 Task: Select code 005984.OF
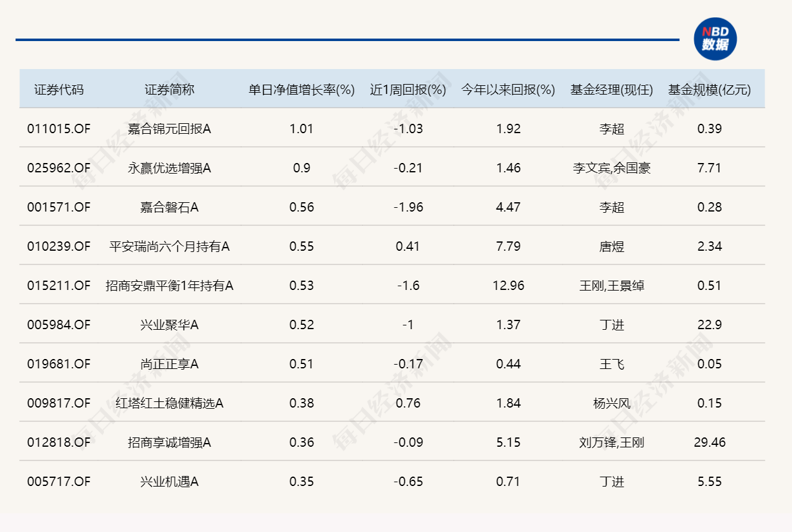click(x=58, y=325)
